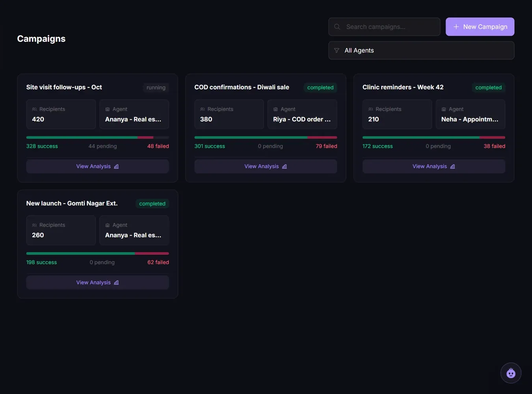
Task: Click the COD confirmations progress bar
Action: click(266, 138)
